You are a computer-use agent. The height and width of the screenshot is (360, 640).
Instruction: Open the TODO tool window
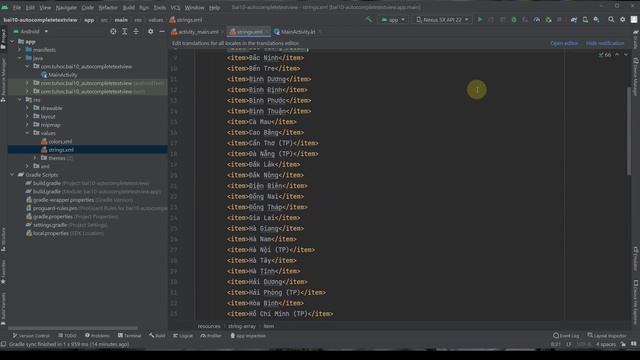pyautogui.click(x=67, y=336)
